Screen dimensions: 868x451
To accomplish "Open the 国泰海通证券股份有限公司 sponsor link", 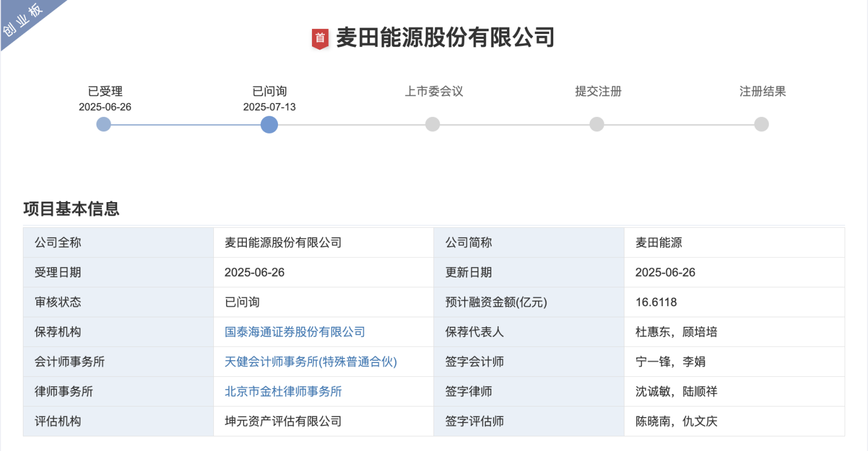I will pos(295,332).
